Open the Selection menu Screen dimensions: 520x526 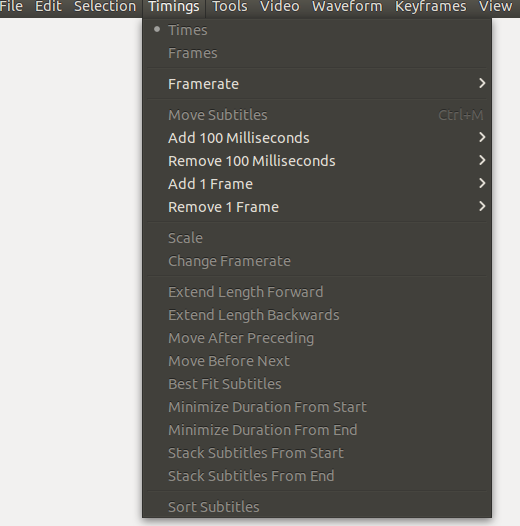click(105, 6)
